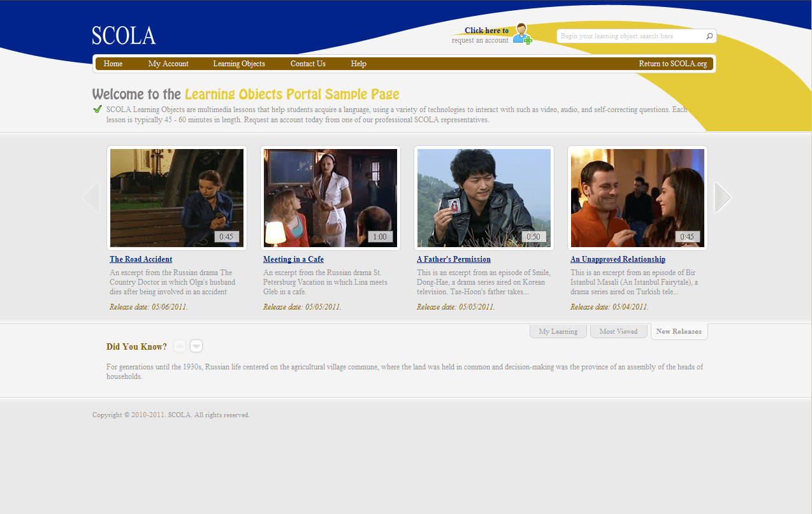Open Learning Objects in the navigation bar
This screenshot has width=812, height=514.
[x=239, y=64]
